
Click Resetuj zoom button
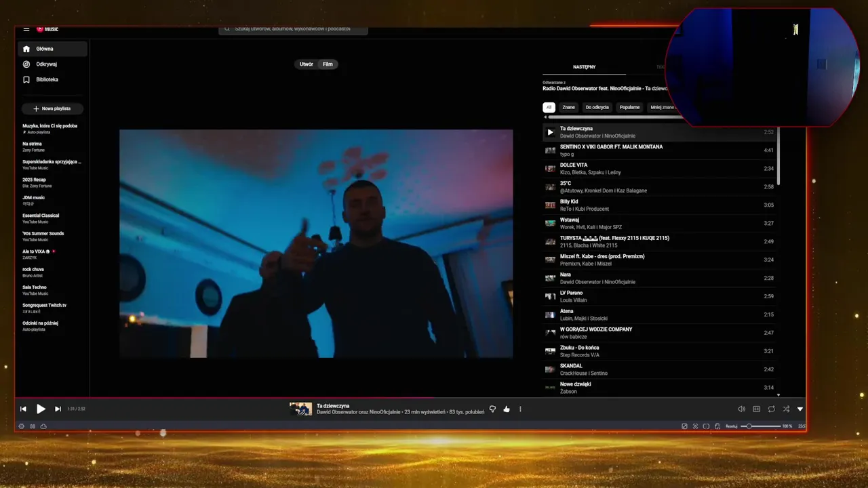tap(731, 426)
